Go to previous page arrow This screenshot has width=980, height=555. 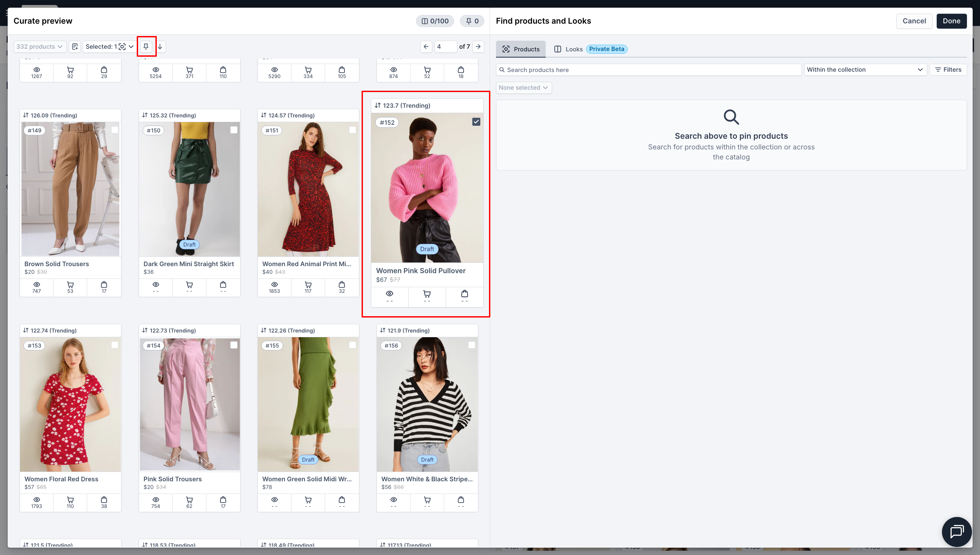pyautogui.click(x=426, y=46)
